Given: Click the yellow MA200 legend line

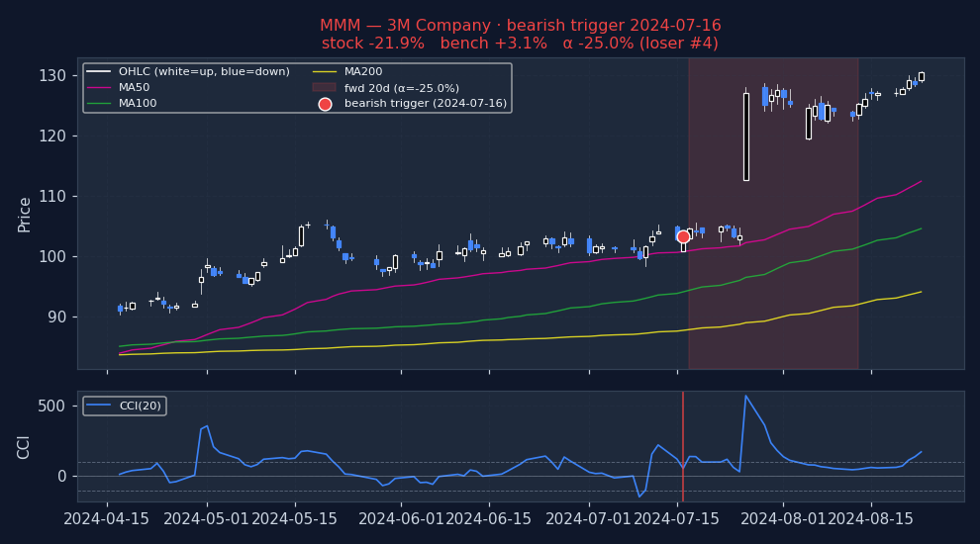Looking at the screenshot, I should (324, 72).
